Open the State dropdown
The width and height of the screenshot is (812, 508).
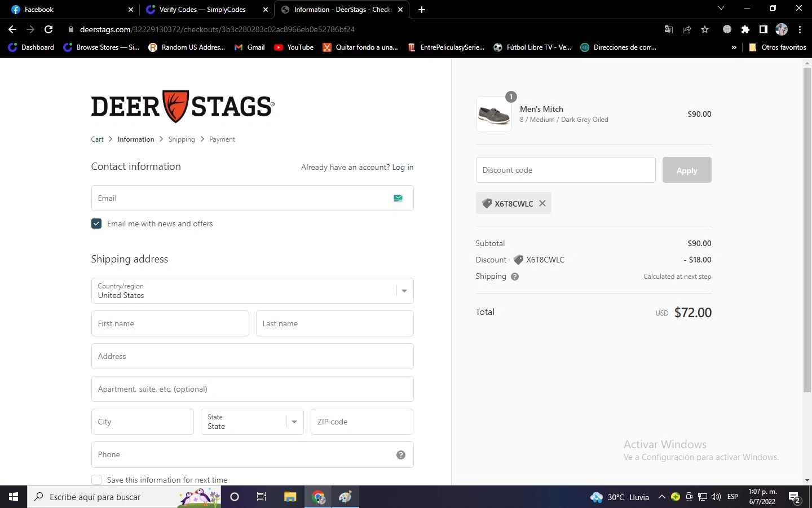coord(252,422)
